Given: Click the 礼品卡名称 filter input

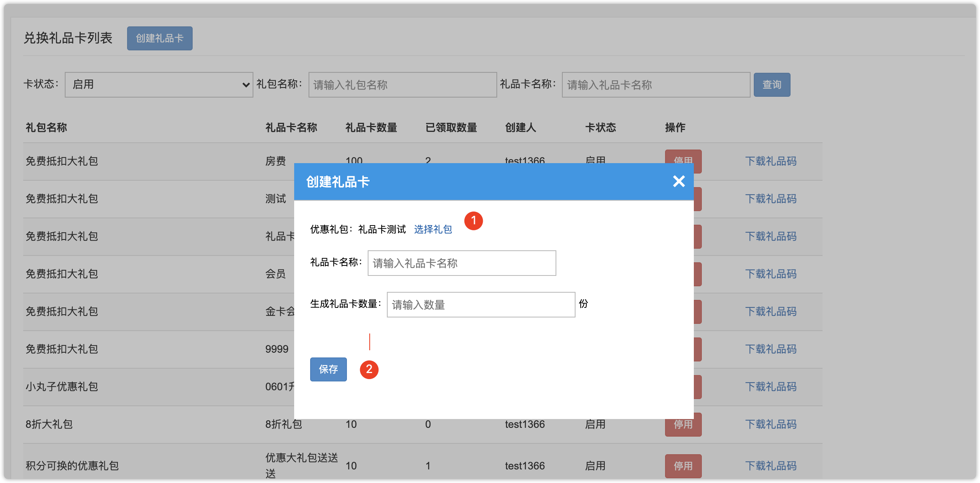Looking at the screenshot, I should (x=656, y=85).
